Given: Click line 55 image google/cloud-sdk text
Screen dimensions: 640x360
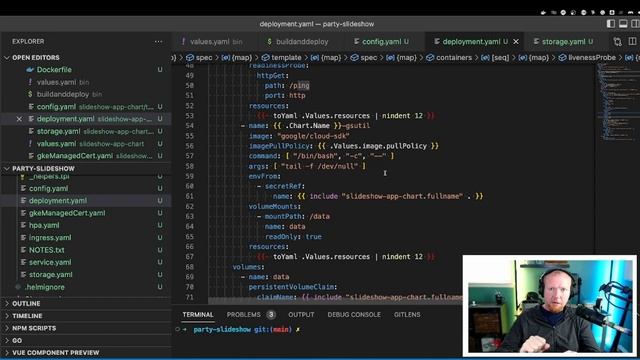Looking at the screenshot, I should pos(299,136).
